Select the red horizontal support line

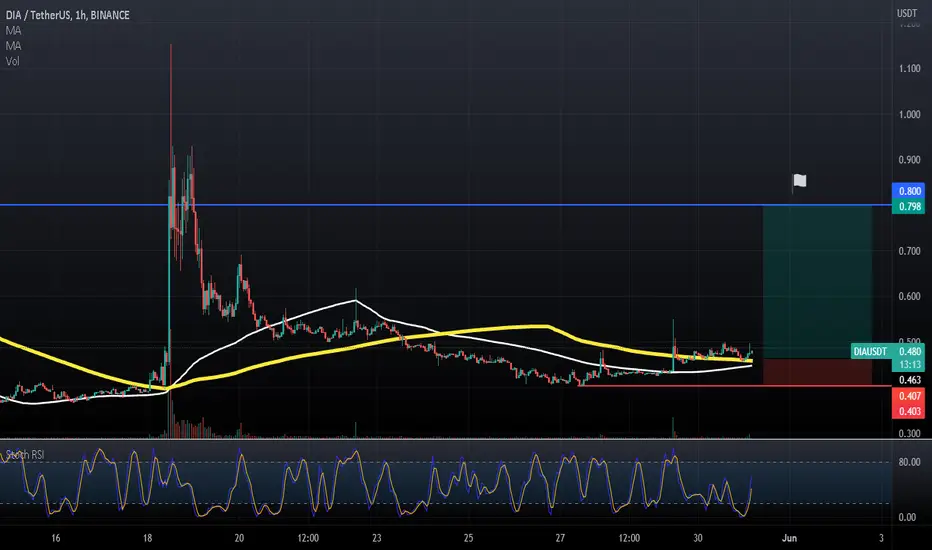(734, 386)
